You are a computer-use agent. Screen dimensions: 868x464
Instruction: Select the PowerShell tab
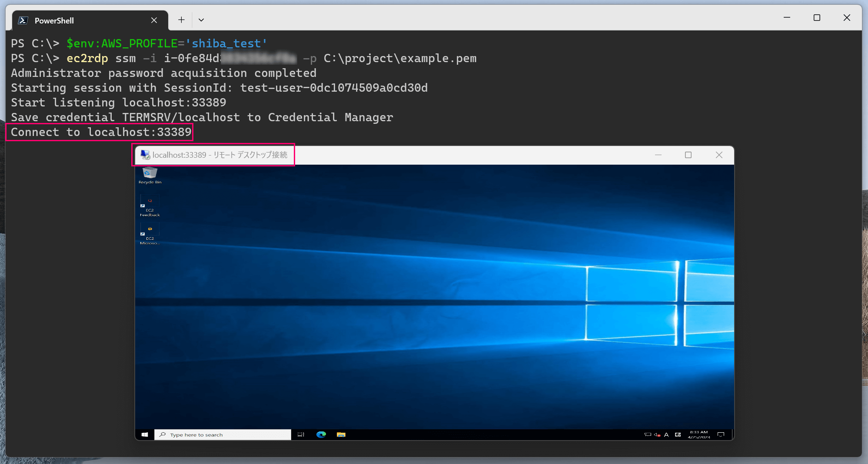point(90,20)
